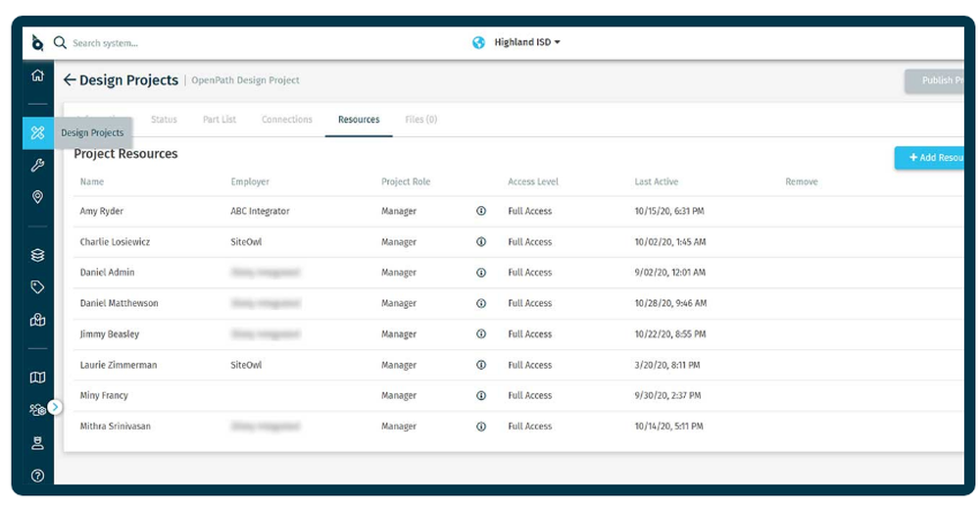Sort by the Last Active column header
Viewport: 980px width, 508px height.
point(657,182)
